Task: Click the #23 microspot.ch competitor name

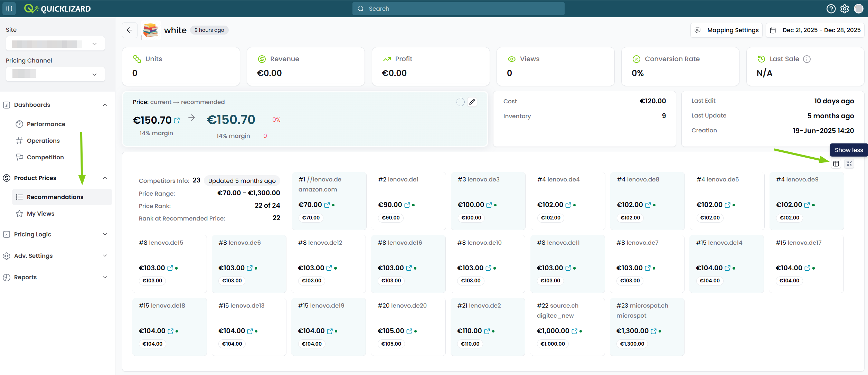Action: 642,306
